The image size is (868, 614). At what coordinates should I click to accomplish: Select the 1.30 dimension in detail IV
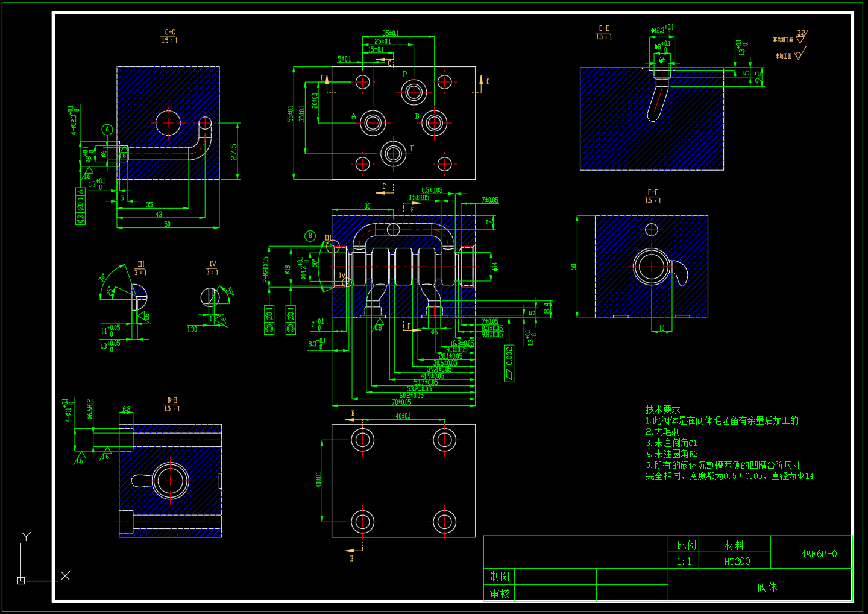coord(192,329)
